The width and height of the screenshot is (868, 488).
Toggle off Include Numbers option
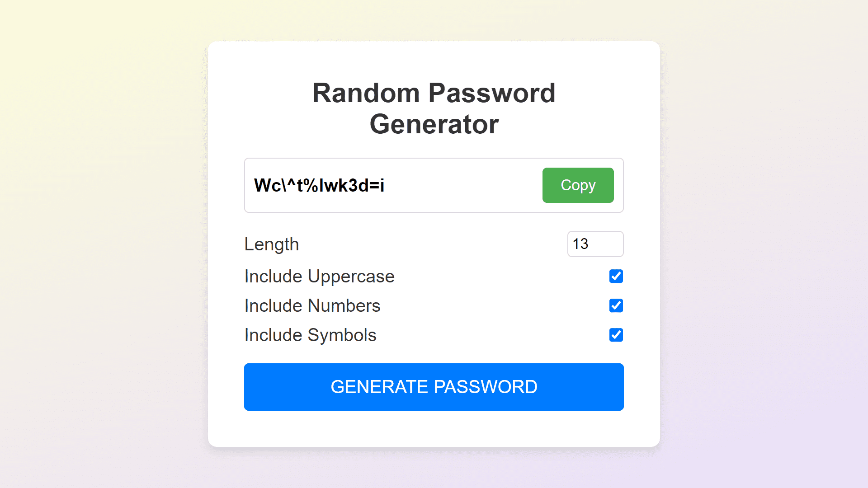[x=617, y=305]
